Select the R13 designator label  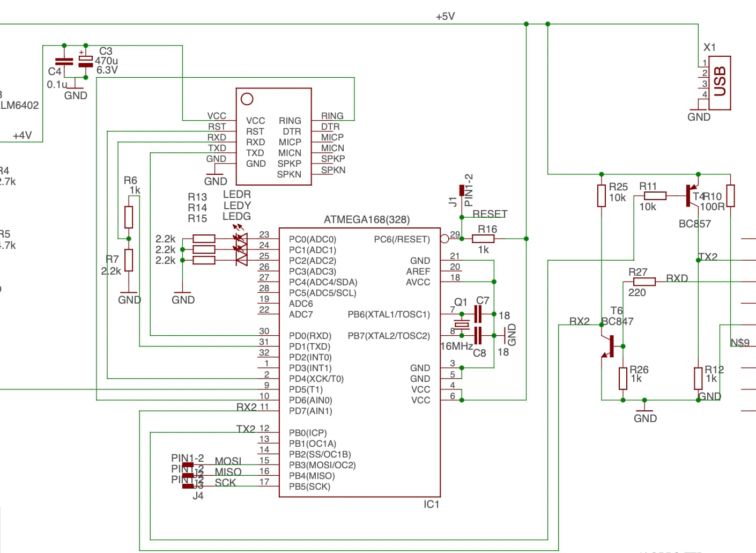point(197,197)
